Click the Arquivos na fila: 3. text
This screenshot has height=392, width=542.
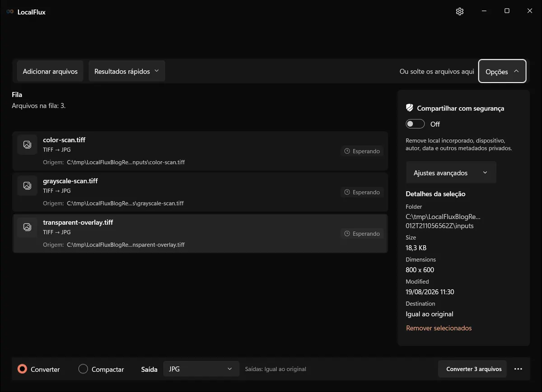39,106
